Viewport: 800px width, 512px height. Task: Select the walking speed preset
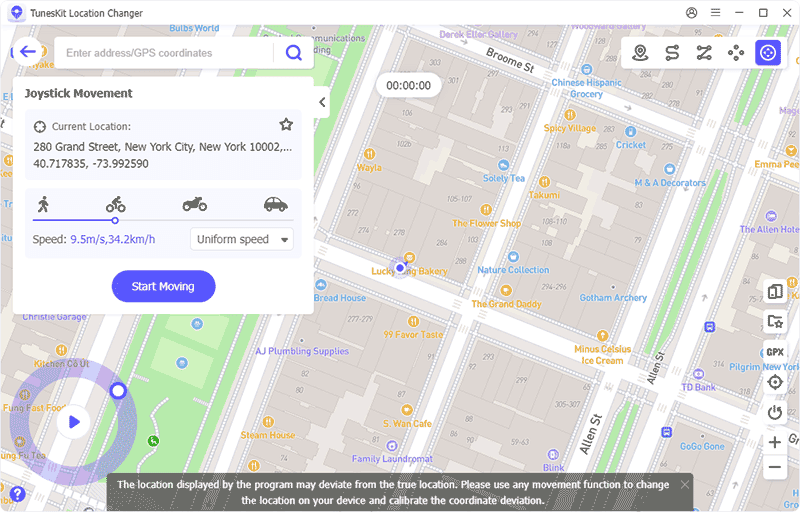pos(43,204)
